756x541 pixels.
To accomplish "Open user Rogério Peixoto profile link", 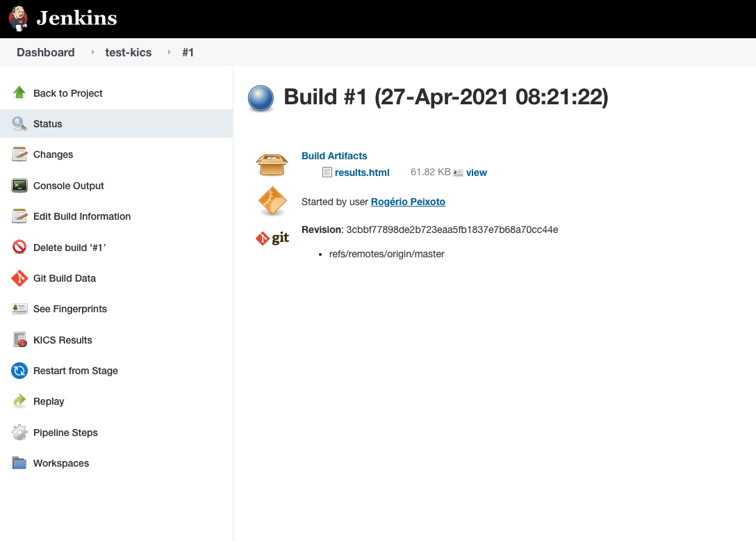I will [408, 202].
